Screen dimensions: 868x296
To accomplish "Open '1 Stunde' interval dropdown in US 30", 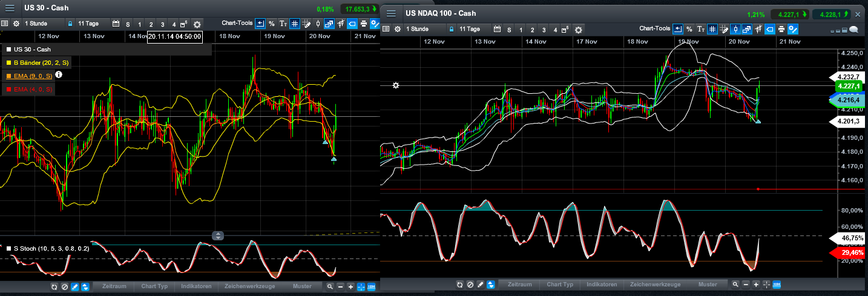I will pos(43,24).
